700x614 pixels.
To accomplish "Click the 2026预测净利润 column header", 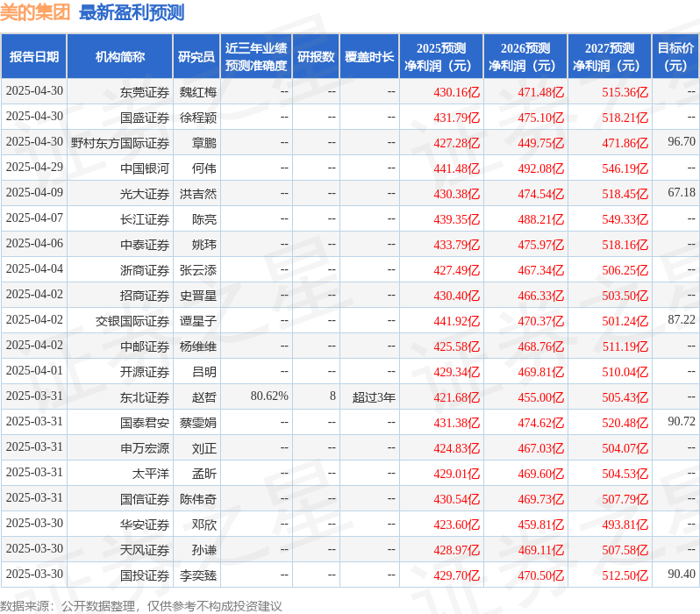I will (525, 57).
